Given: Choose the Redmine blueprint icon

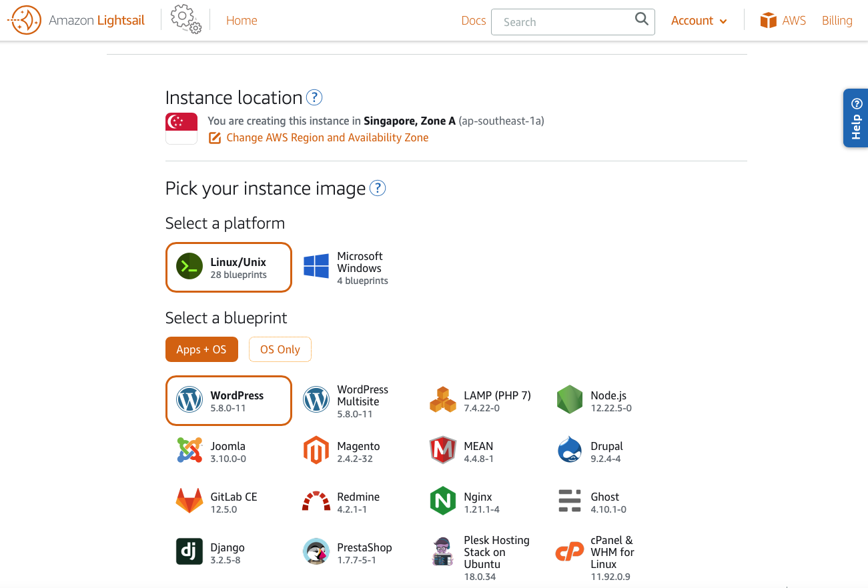Looking at the screenshot, I should pyautogui.click(x=316, y=501).
